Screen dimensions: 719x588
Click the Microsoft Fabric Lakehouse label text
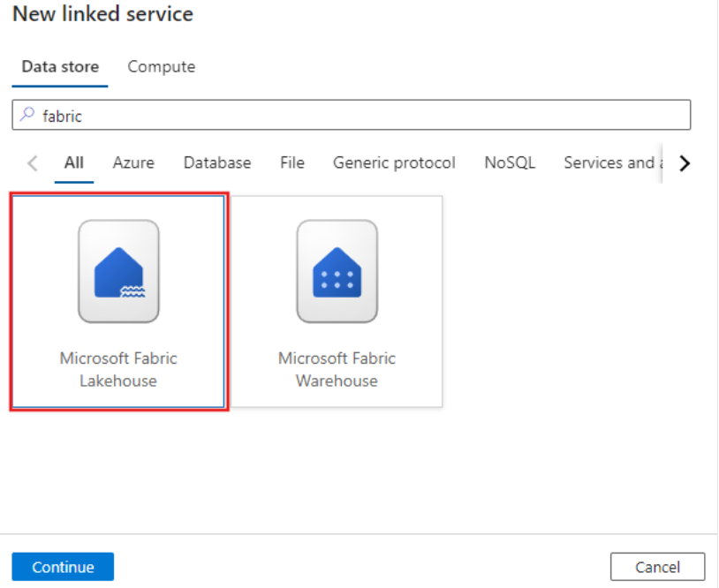pyautogui.click(x=118, y=370)
